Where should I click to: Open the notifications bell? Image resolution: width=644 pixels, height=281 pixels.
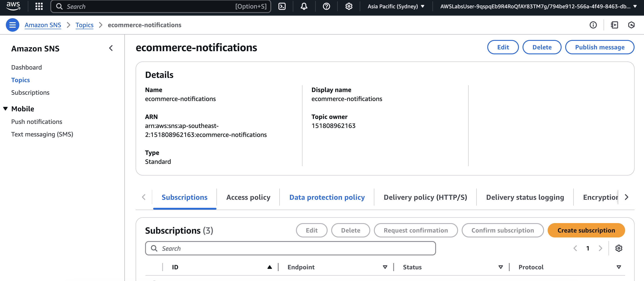tap(304, 6)
